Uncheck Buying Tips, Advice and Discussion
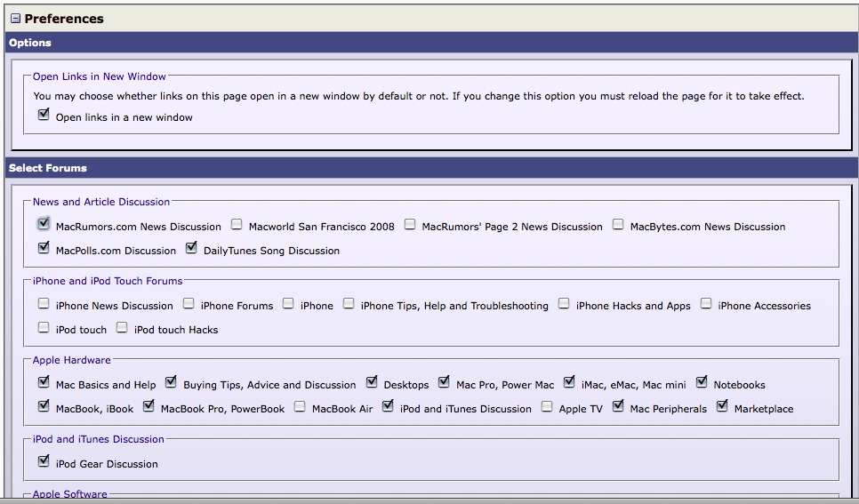The width and height of the screenshot is (859, 504). click(171, 382)
